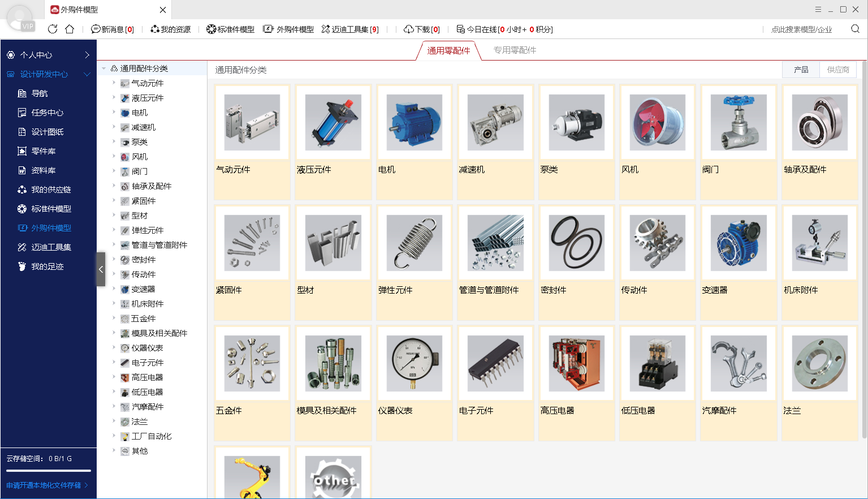Expand the 气动元件 tree node

point(114,83)
